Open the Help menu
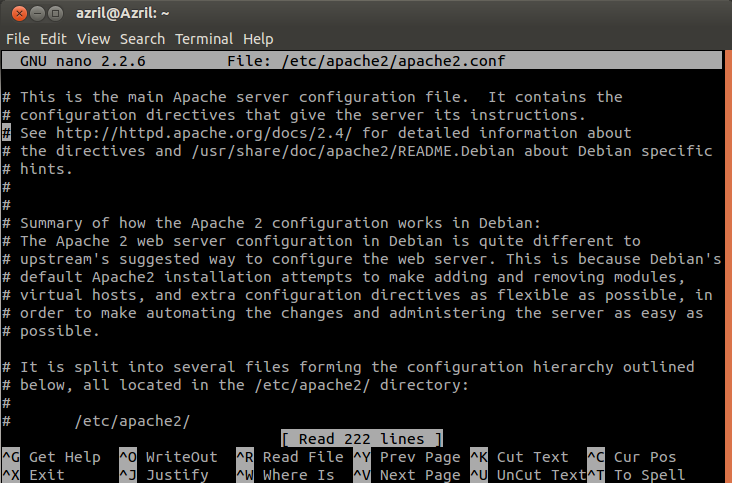This screenshot has width=732, height=483. (x=258, y=39)
